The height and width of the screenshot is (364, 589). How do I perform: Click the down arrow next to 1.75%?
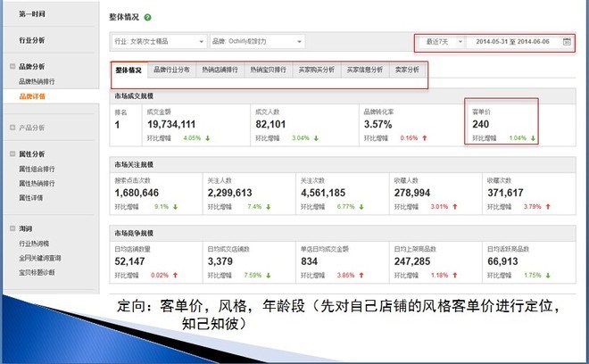(x=548, y=276)
